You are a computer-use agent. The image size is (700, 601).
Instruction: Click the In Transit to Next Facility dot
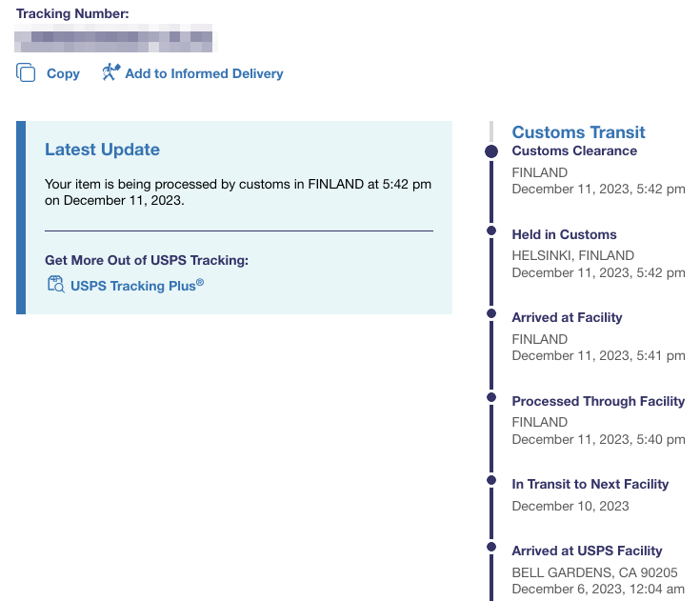coord(491,479)
